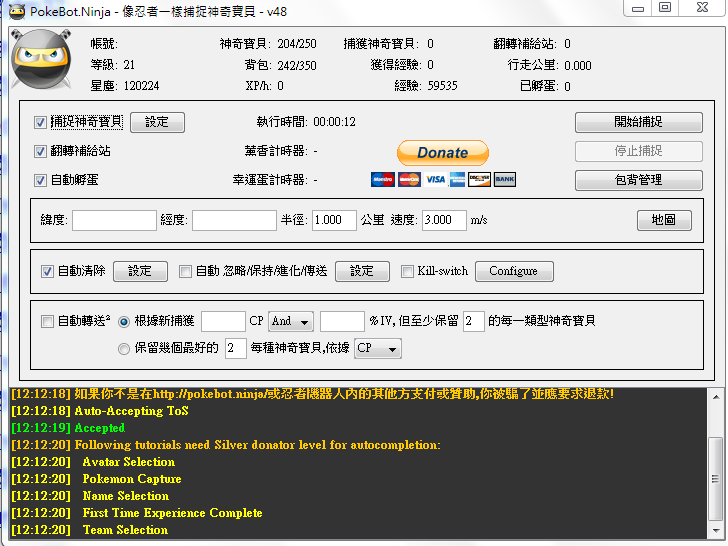Click the CP threshold input field
Screen dimensions: 728x546
223,321
